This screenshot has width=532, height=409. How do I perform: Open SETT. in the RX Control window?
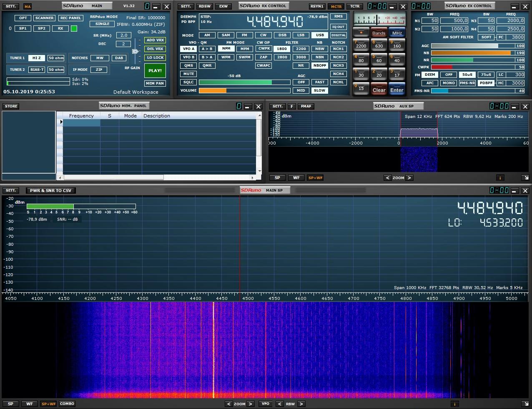186,6
